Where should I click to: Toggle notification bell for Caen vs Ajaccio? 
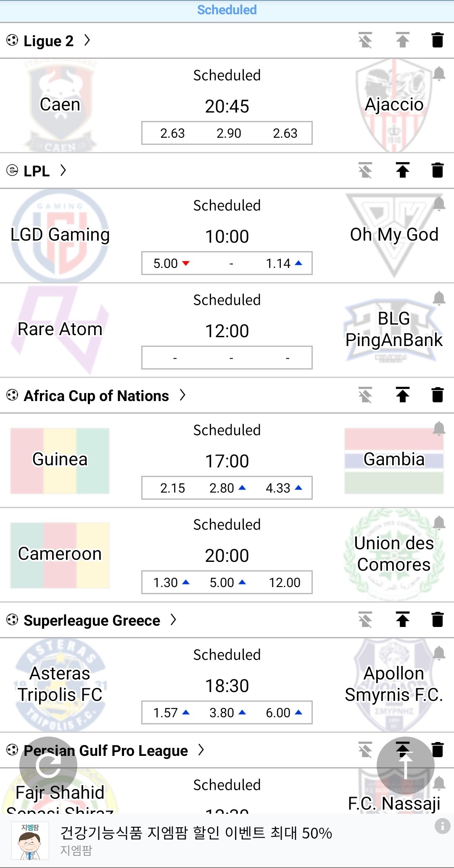click(439, 74)
